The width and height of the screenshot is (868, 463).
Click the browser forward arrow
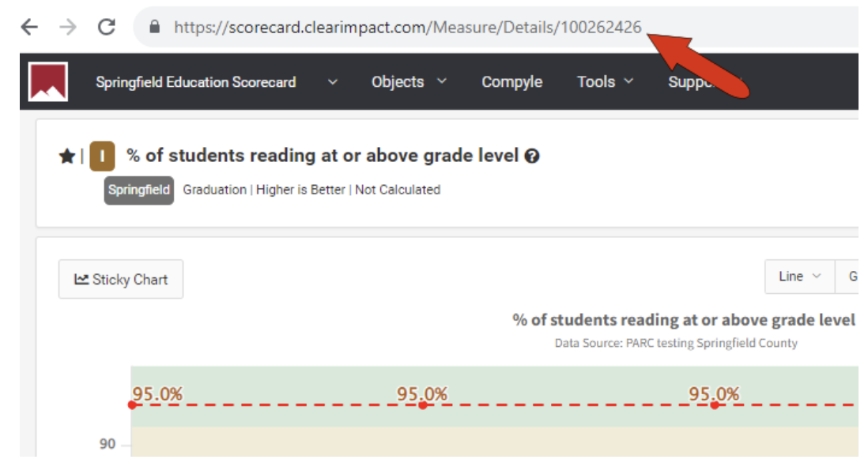coord(68,27)
